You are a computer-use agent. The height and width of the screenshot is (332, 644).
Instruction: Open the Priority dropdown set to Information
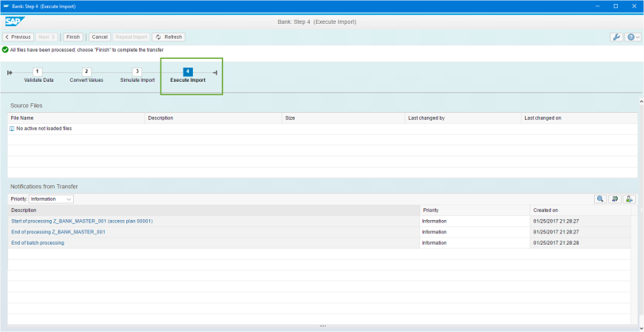[x=52, y=199]
